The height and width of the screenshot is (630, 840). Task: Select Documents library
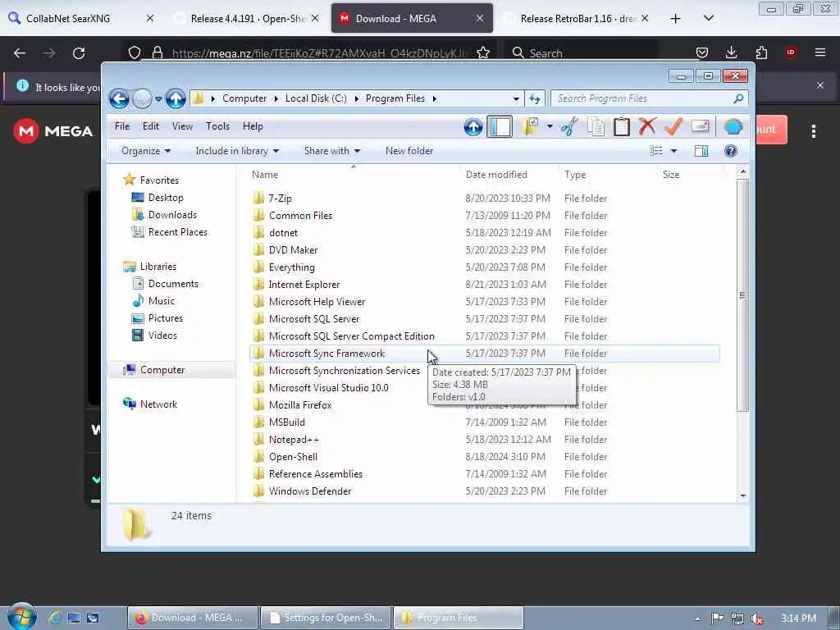point(173,284)
